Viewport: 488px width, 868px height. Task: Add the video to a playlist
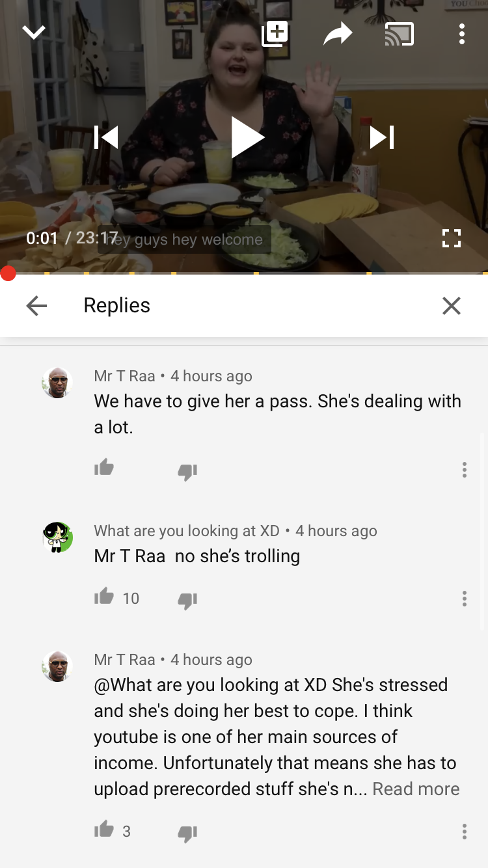275,33
